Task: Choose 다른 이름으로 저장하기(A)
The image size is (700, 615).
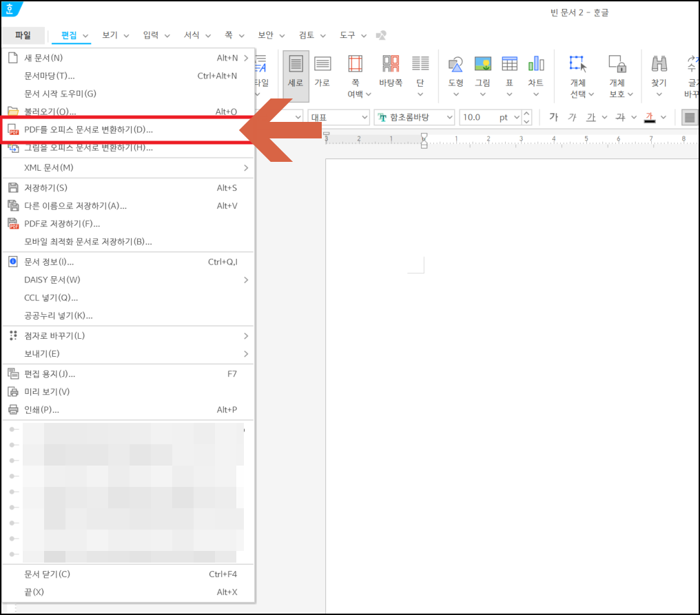Action: (128, 206)
